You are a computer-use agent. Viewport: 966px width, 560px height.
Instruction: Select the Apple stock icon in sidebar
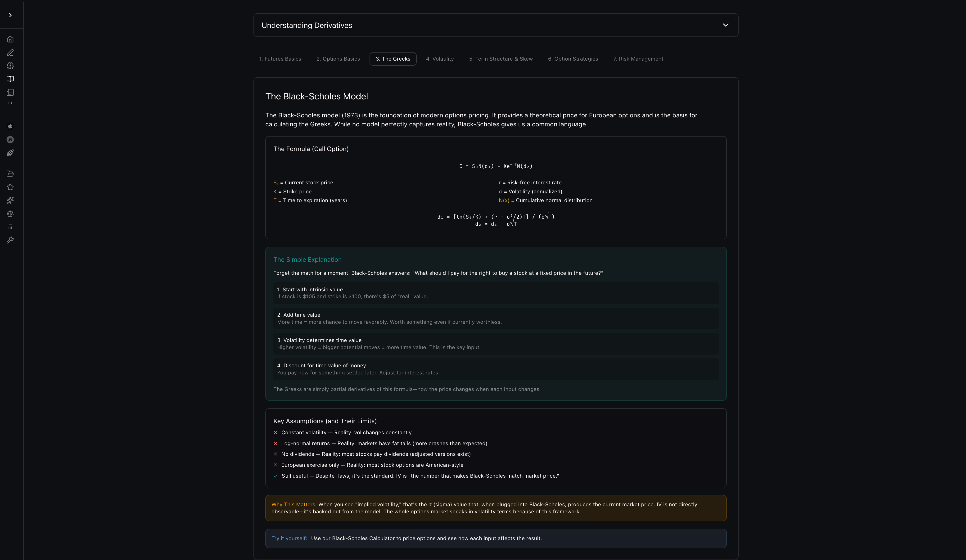coord(10,126)
